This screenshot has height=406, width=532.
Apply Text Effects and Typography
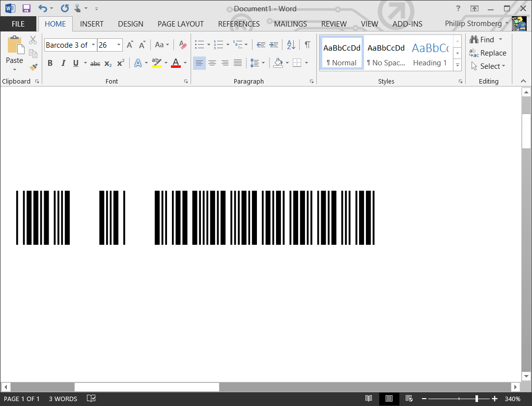click(x=138, y=63)
